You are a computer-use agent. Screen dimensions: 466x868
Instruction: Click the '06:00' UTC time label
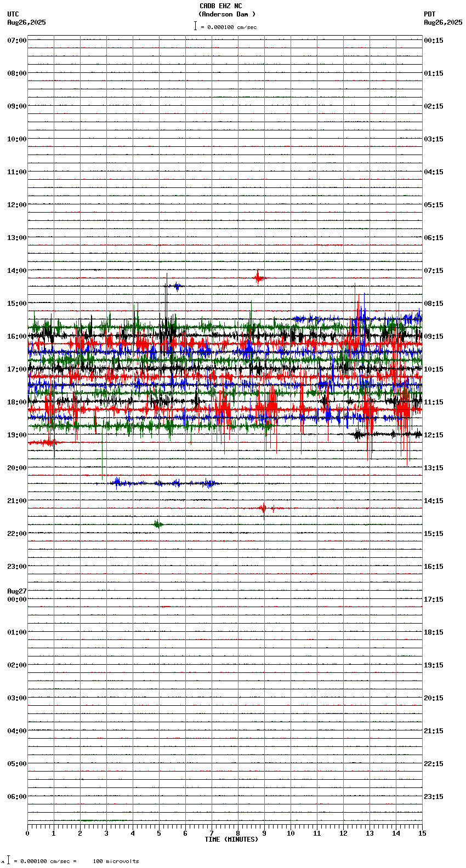click(17, 797)
